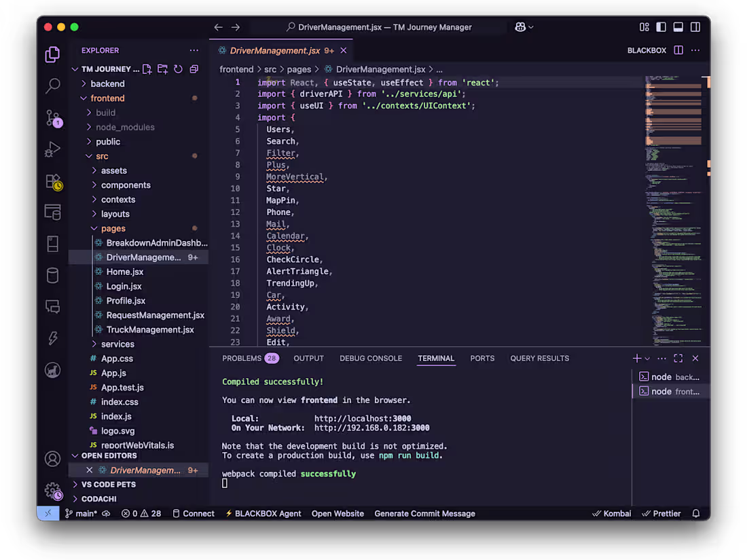
Task: Open the Search view in activity bar
Action: [52, 86]
